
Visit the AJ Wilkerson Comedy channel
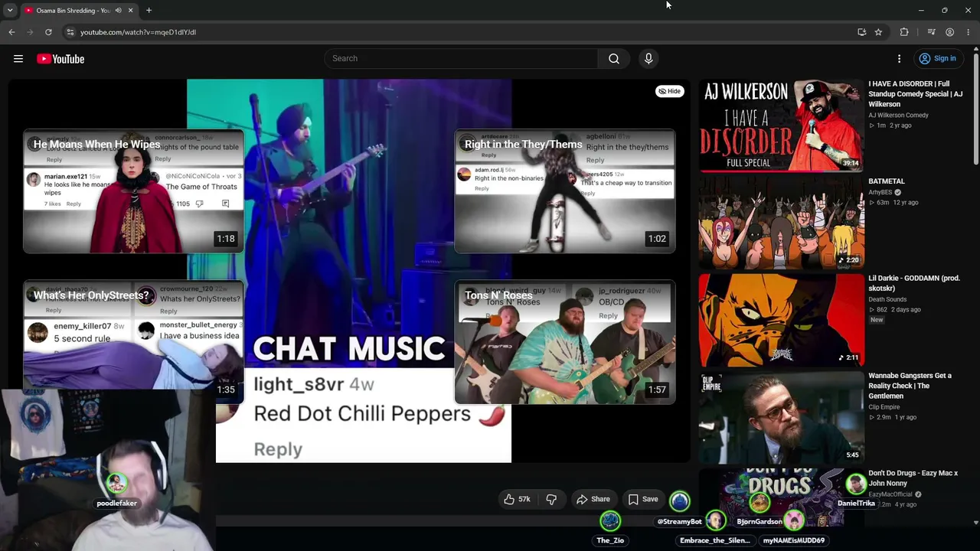[899, 116]
